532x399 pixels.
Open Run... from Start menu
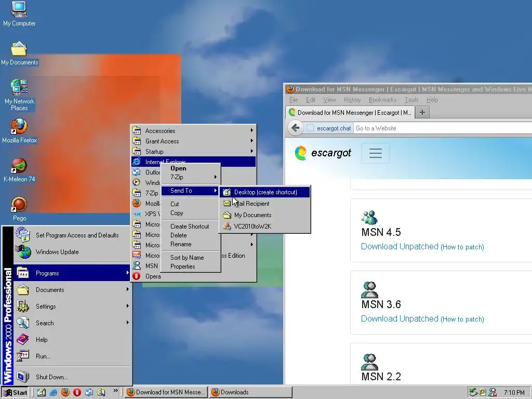72,356
